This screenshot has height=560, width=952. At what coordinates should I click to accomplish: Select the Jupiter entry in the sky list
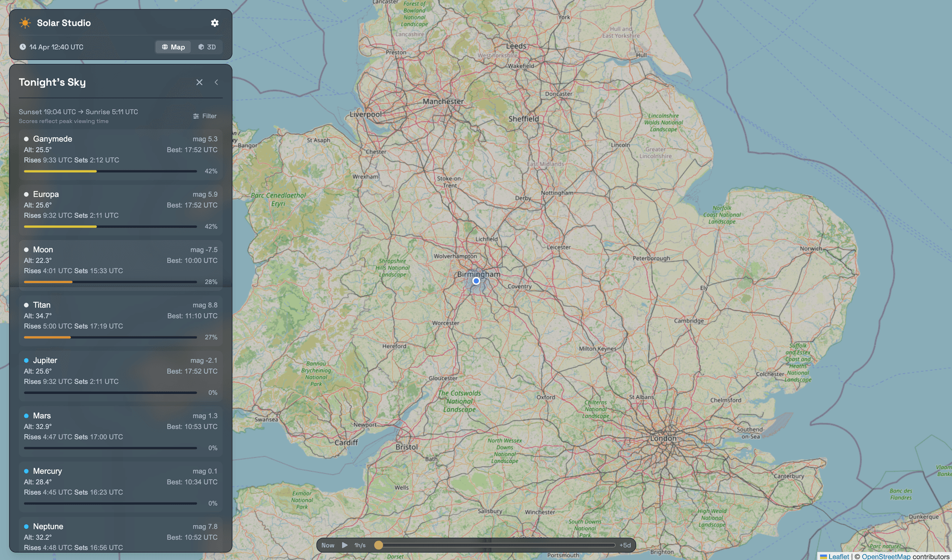coord(119,376)
